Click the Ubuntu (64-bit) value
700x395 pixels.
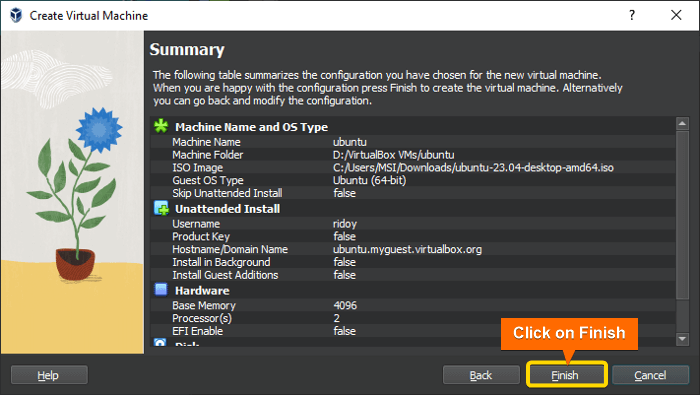click(369, 180)
